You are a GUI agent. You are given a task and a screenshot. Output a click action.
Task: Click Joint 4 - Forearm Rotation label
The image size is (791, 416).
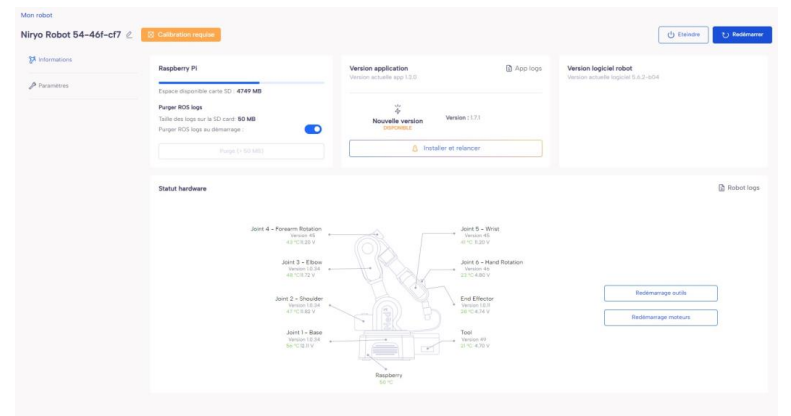(x=286, y=229)
